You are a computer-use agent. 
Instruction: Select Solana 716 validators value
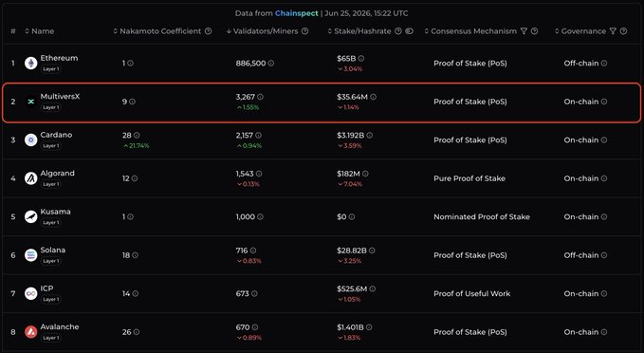(242, 251)
